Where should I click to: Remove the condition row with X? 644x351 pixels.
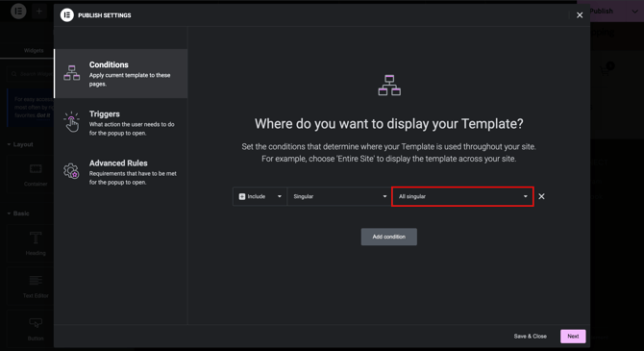[x=542, y=196]
